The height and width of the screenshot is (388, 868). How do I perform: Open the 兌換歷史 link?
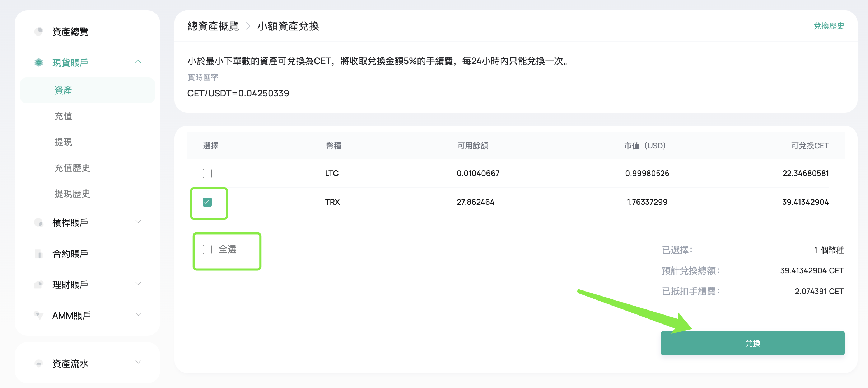pyautogui.click(x=829, y=26)
